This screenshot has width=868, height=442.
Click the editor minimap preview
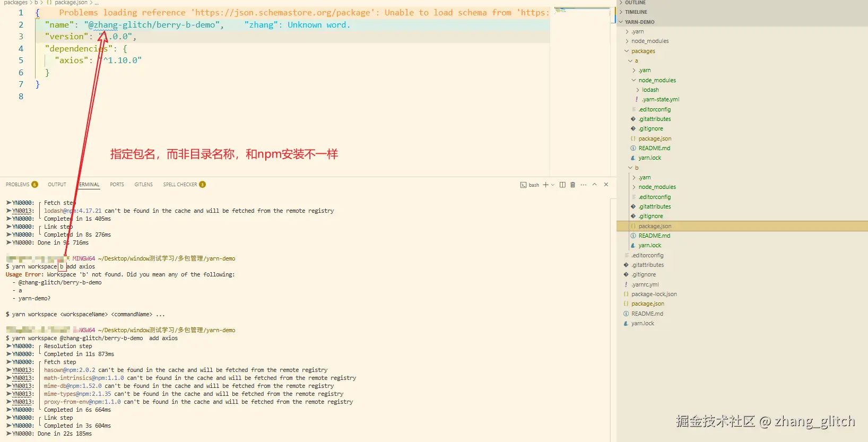click(582, 10)
